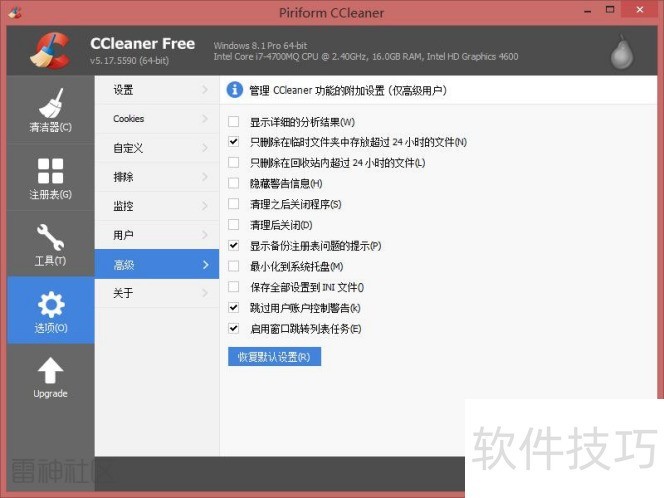Viewport: 664px width, 498px height.
Task: Click chevron arrow beside 设置
Action: 205,90
